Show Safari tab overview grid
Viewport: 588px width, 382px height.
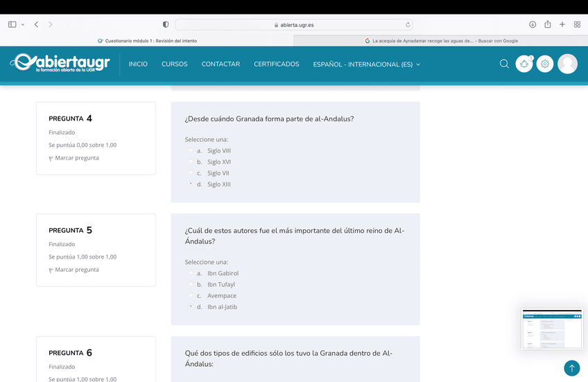(577, 24)
